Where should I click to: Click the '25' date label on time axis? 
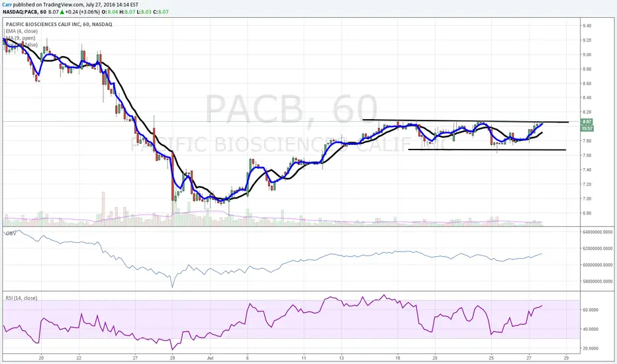tap(491, 358)
